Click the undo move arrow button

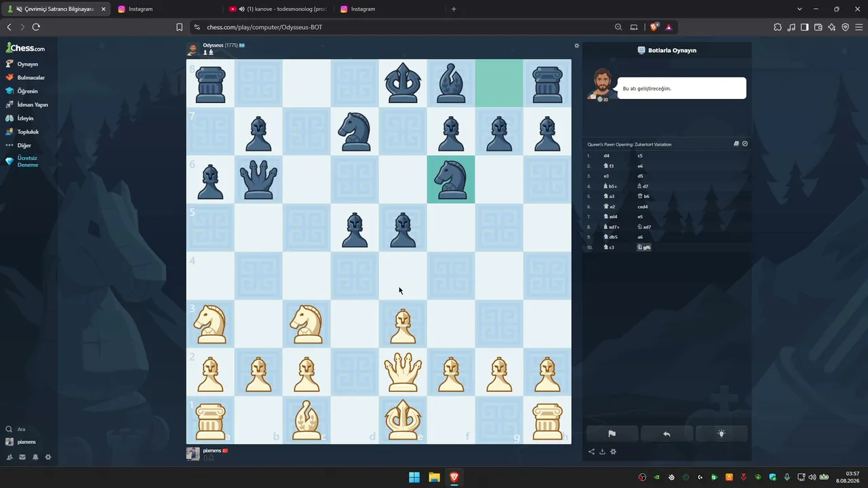667,434
